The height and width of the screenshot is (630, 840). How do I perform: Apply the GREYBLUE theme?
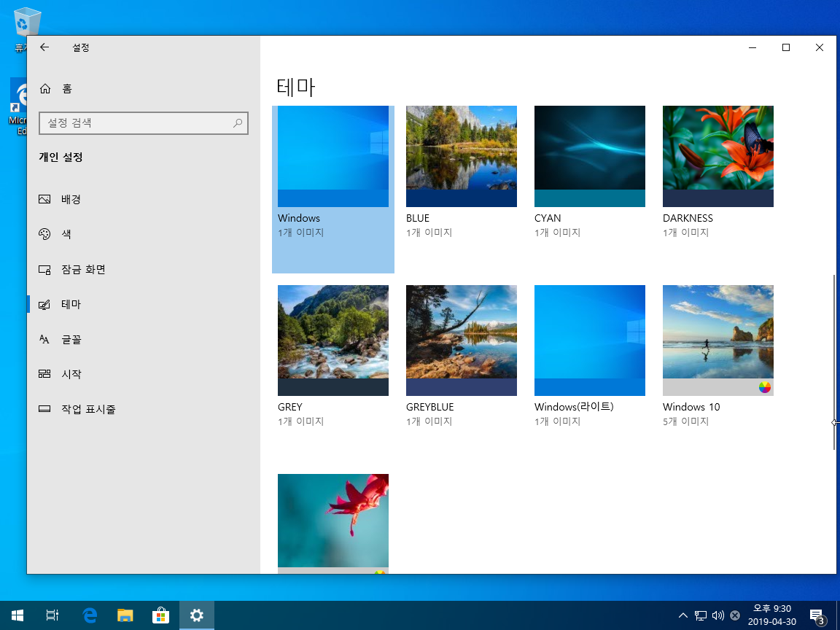(462, 341)
